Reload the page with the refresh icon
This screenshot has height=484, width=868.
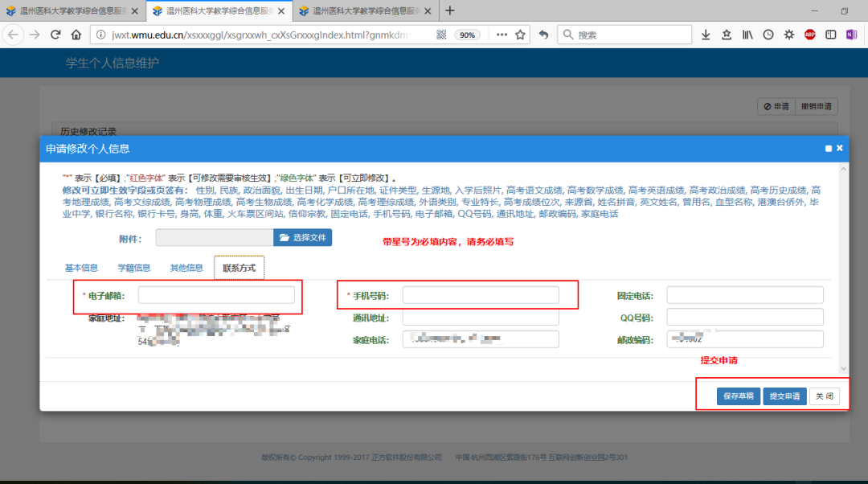pyautogui.click(x=55, y=35)
